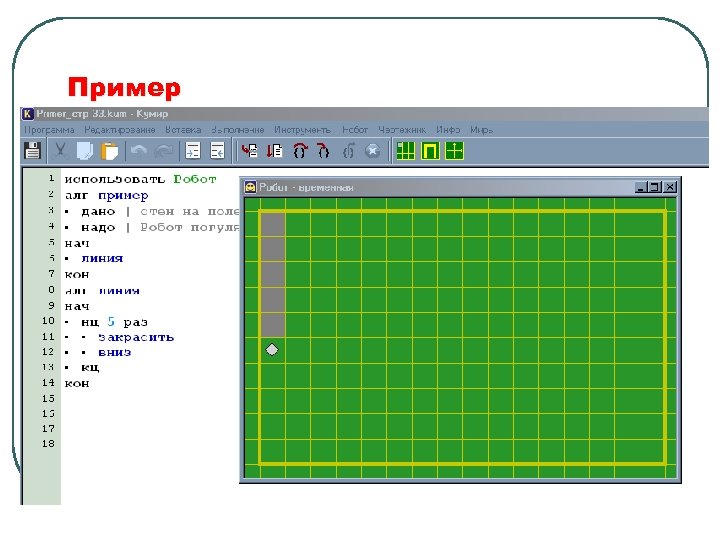Click the 'дано' keyword on line 3
The image size is (720, 540).
pos(98,212)
